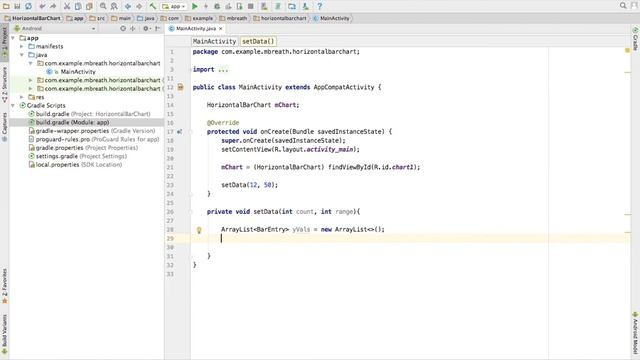
Task: Fold the onCreate method at line 17
Action: pyautogui.click(x=191, y=132)
